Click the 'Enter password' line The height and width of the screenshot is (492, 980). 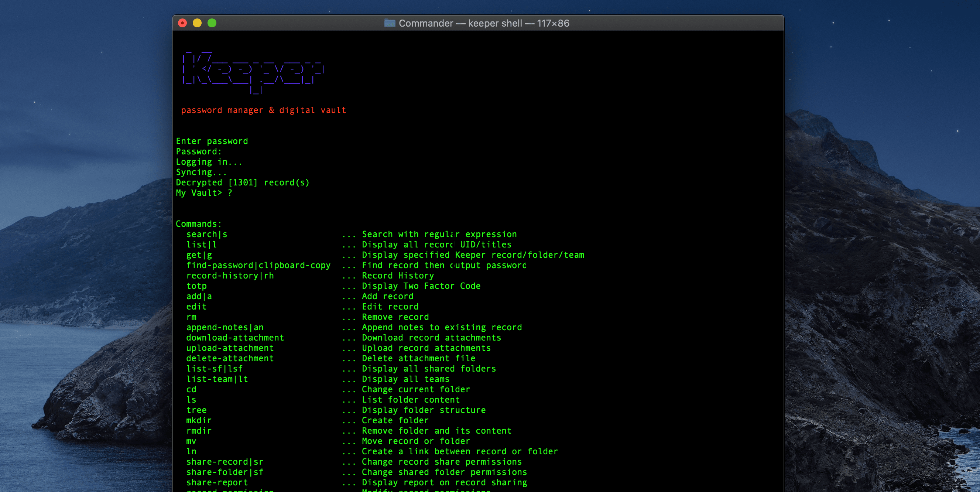(212, 141)
